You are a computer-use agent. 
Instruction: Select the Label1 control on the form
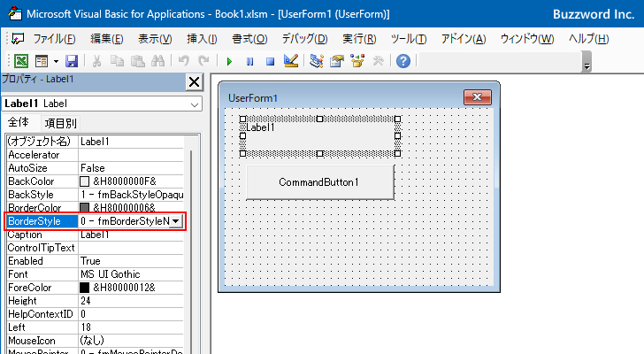pyautogui.click(x=320, y=136)
